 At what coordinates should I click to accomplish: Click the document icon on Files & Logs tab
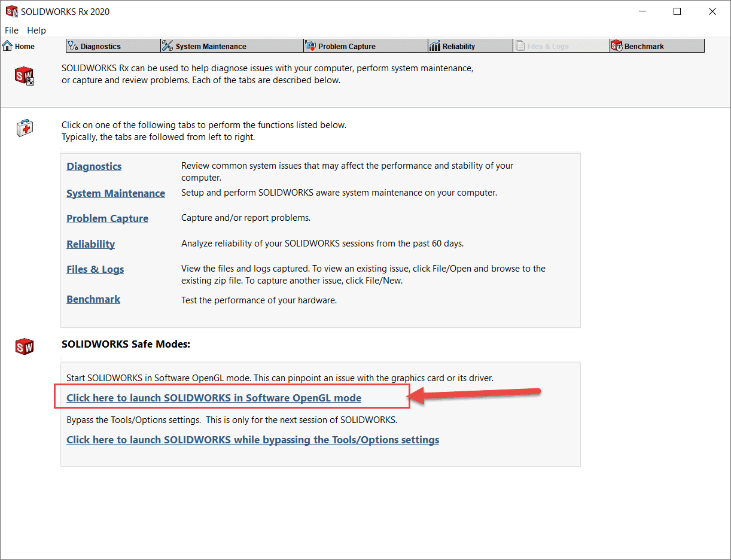click(520, 46)
